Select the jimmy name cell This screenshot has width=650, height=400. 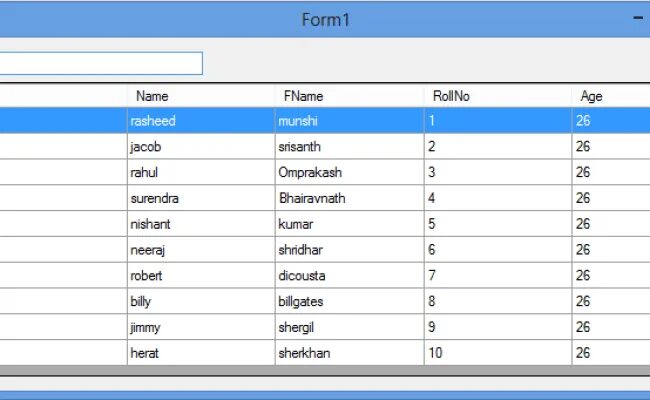(200, 327)
